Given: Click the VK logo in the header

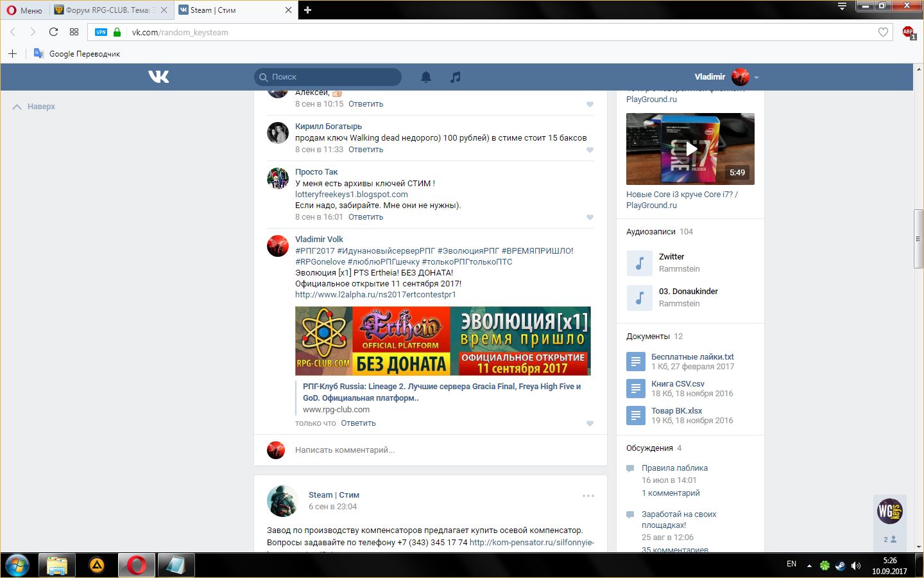Looking at the screenshot, I should 158,76.
